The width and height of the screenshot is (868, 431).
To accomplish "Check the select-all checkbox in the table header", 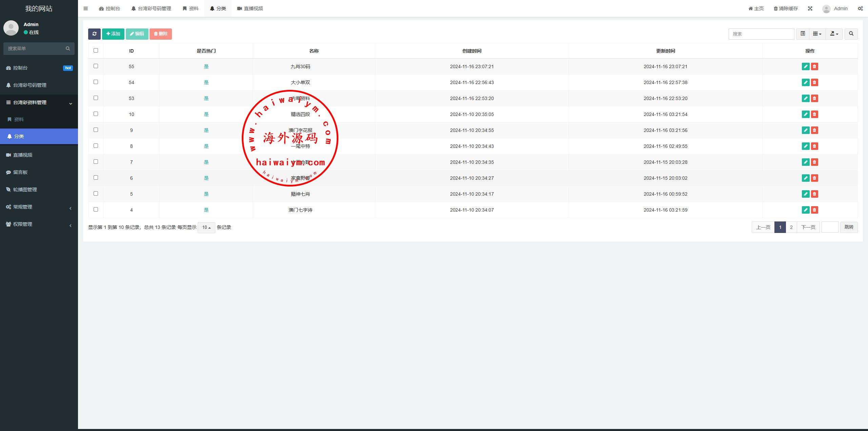I will coord(96,51).
